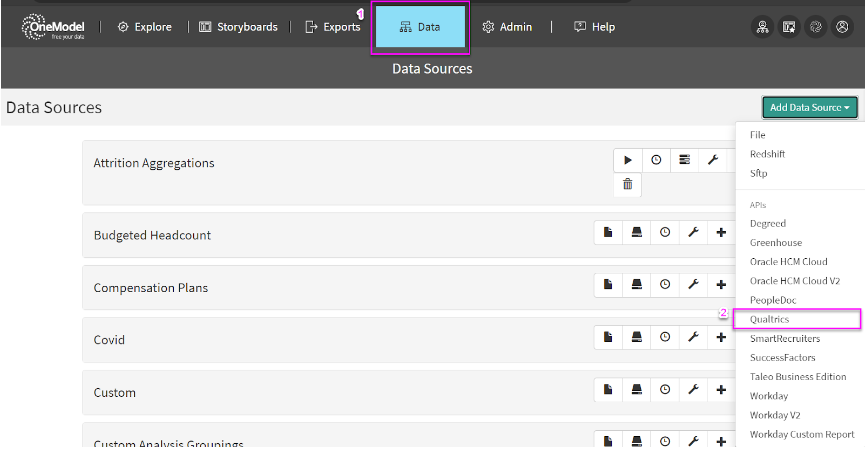The width and height of the screenshot is (867, 458).
Task: Select Oracle HCM Cloud option
Action: point(788,262)
